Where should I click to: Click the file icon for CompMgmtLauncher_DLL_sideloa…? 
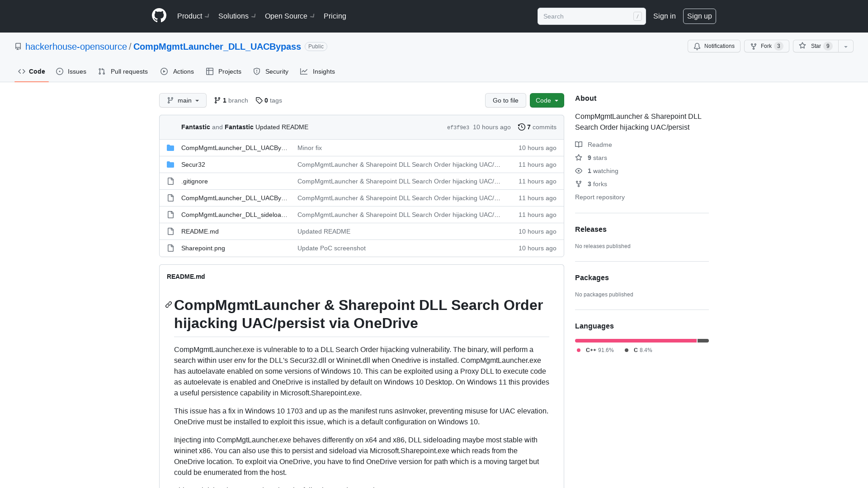(170, 215)
